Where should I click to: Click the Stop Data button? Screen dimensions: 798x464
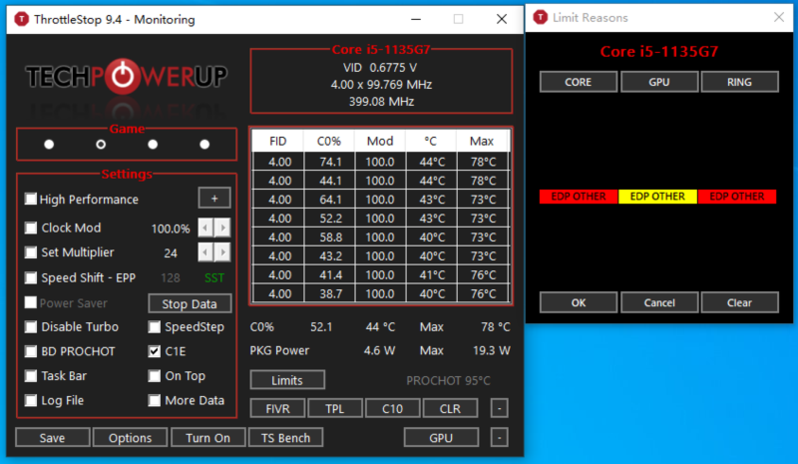(x=189, y=304)
